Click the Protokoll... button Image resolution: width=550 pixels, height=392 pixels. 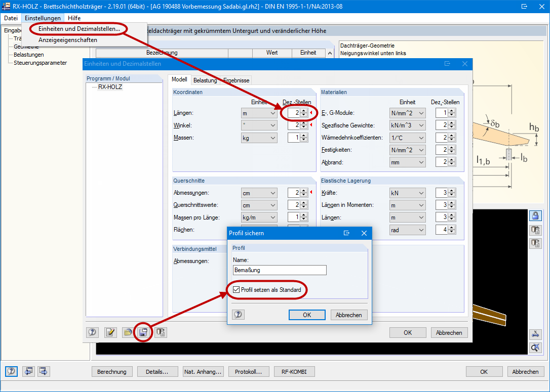coord(249,372)
